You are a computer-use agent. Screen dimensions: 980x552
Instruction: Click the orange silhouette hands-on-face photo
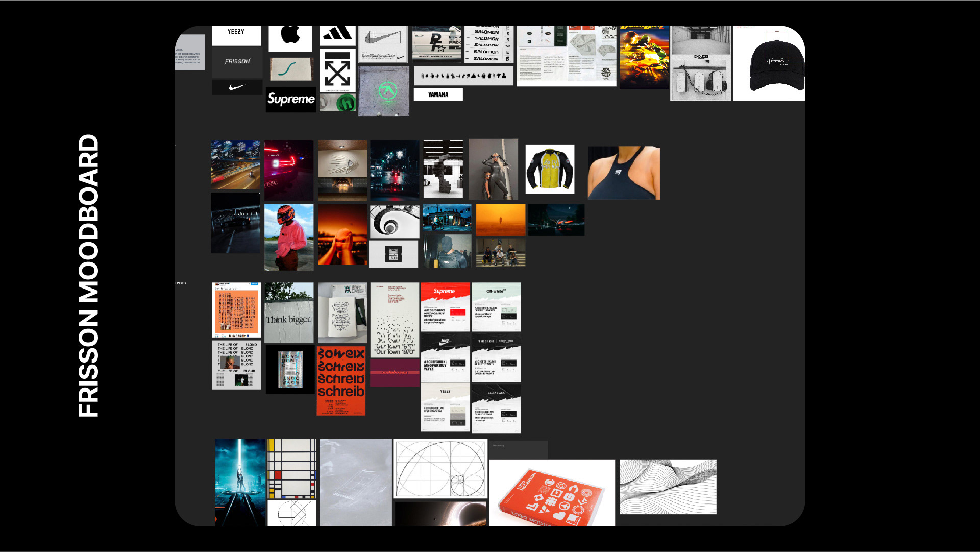pyautogui.click(x=342, y=235)
